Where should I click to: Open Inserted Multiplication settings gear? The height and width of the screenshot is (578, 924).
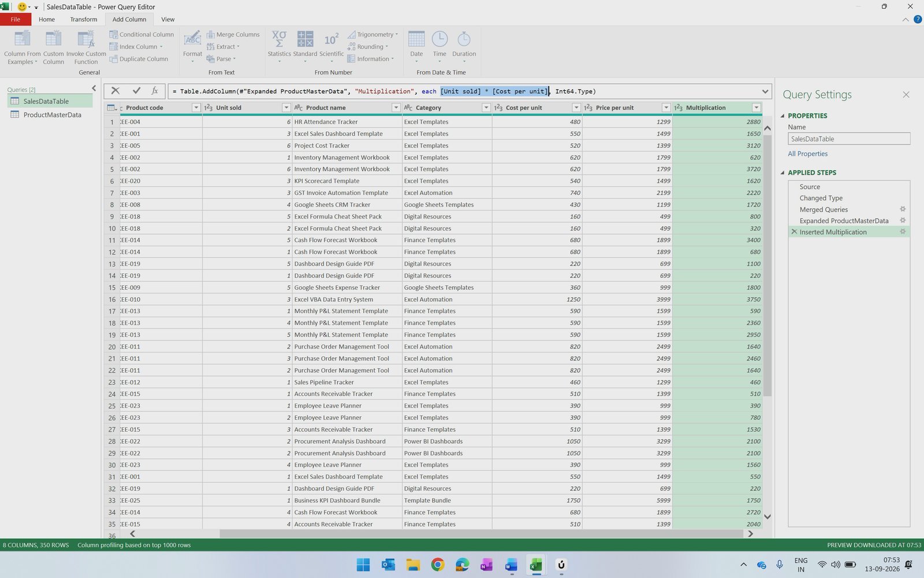point(903,232)
